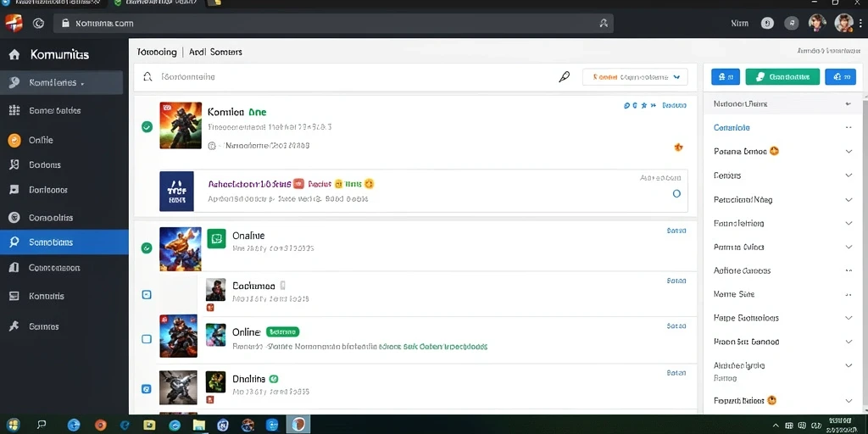Viewport: 868px width, 434px height.
Task: Click the browser reload icon
Action: (38, 23)
